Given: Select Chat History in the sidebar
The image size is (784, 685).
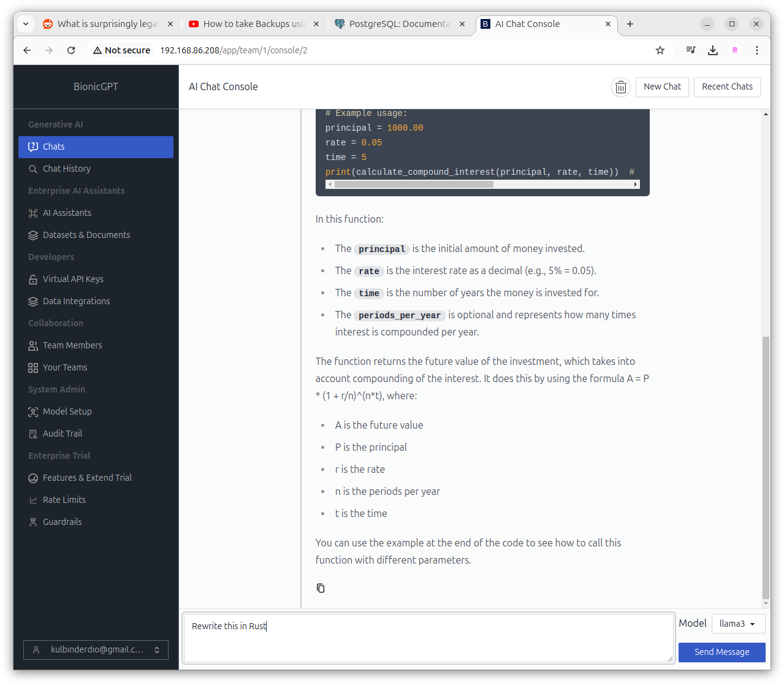Looking at the screenshot, I should 66,169.
